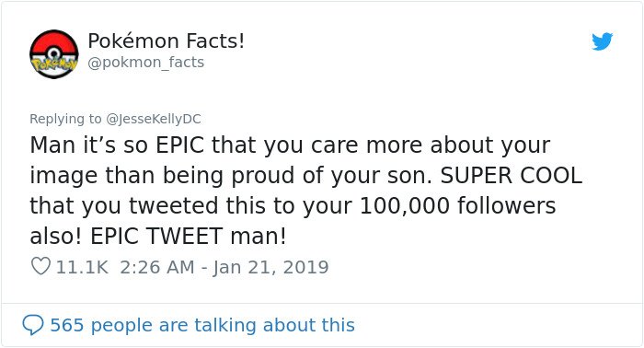Image resolution: width=644 pixels, height=348 pixels.
Task: Open the @JesseKellyDC mention
Action: tap(154, 119)
